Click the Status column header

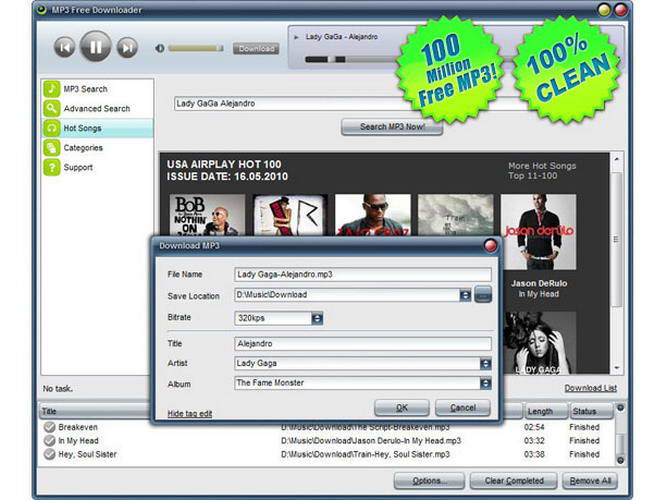(592, 411)
